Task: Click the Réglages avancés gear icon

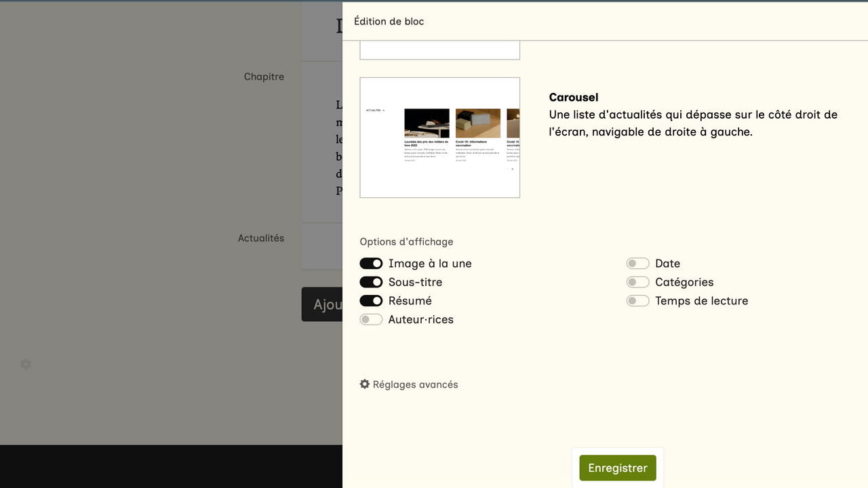Action: pyautogui.click(x=365, y=384)
